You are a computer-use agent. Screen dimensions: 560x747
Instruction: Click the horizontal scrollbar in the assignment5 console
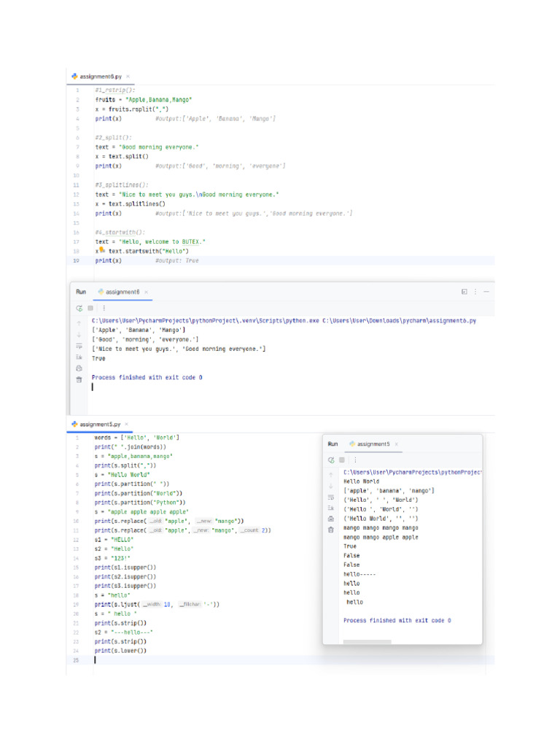tap(367, 642)
